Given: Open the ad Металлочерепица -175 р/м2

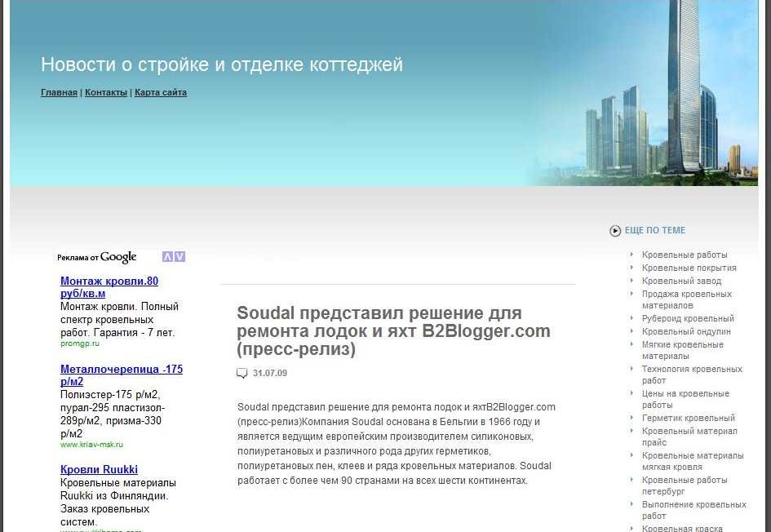Looking at the screenshot, I should [122, 375].
